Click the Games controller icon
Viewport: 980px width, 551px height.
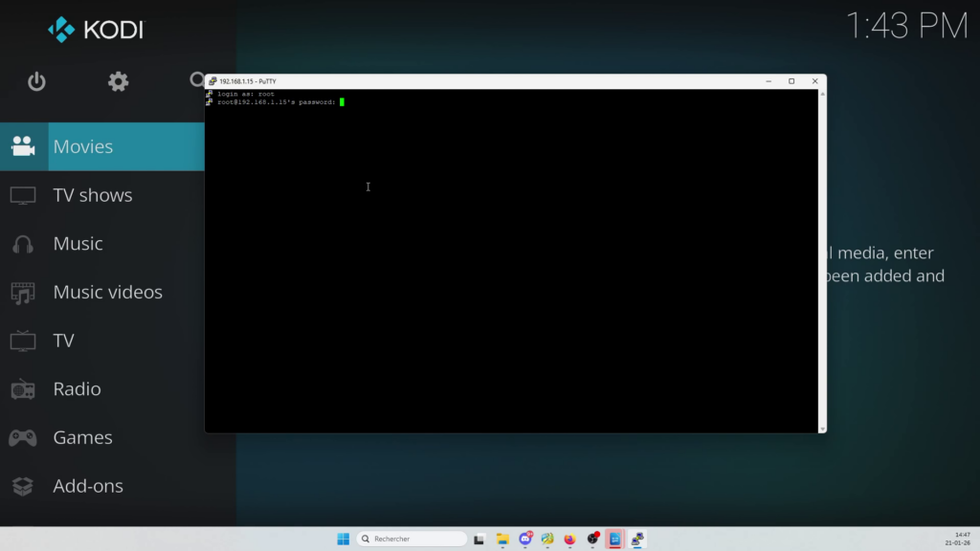pos(23,438)
